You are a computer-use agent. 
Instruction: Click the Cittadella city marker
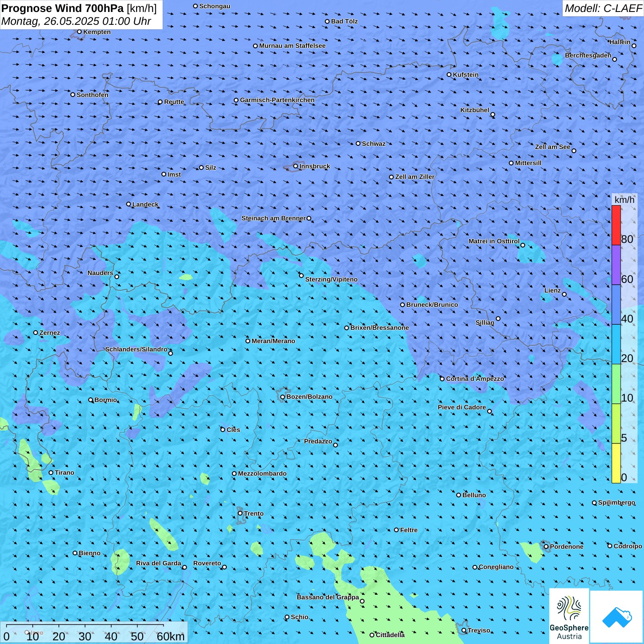pos(372,635)
